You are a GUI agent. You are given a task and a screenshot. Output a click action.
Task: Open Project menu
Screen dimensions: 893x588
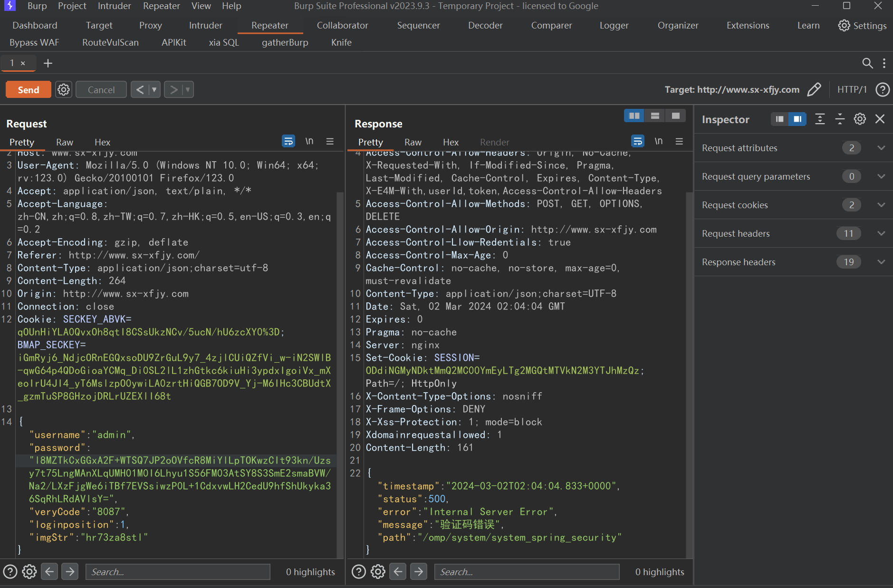click(x=72, y=6)
